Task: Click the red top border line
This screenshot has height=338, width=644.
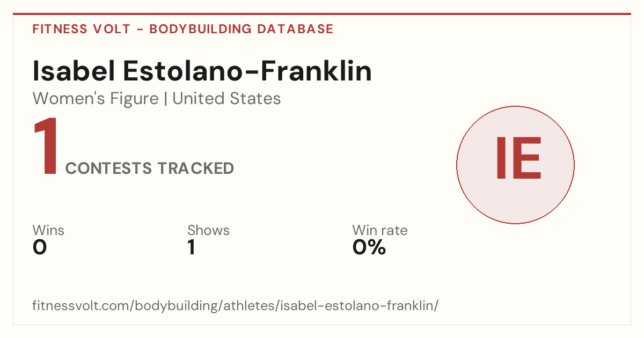Action: point(322,14)
